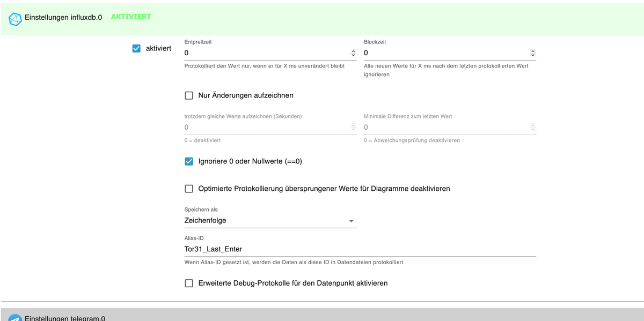
Task: Tick the Optimierte Protokollierung deaktivieren checkbox
Action: [x=189, y=189]
